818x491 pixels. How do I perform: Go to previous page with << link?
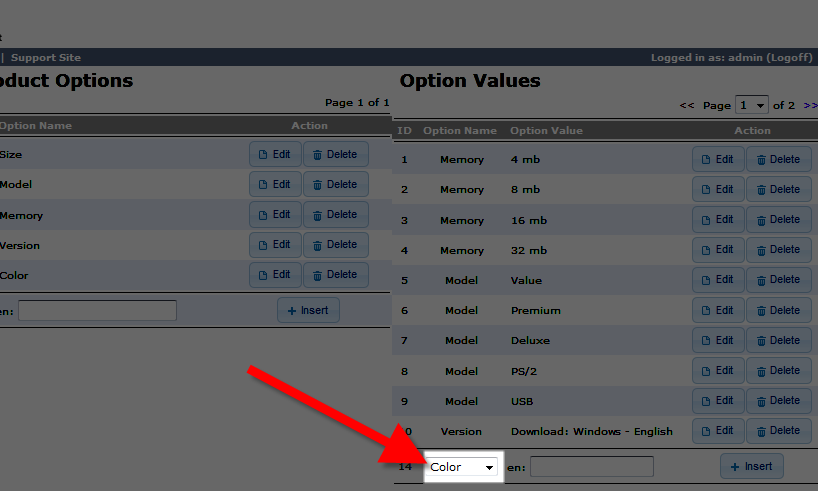click(687, 106)
